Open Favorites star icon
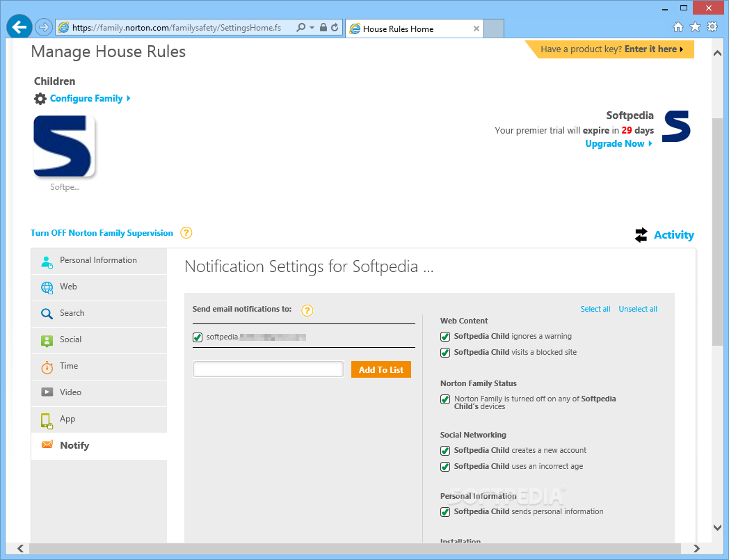729x560 pixels. pyautogui.click(x=695, y=27)
